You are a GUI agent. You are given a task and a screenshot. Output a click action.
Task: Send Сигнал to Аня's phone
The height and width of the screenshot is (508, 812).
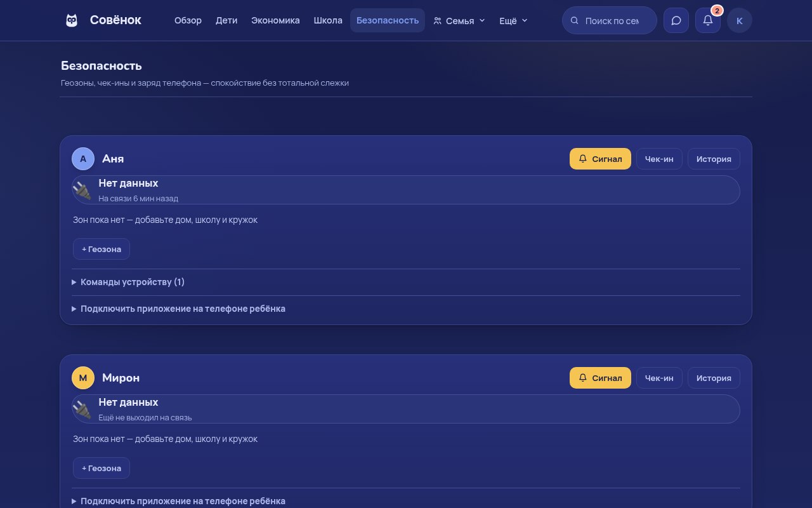[600, 159]
